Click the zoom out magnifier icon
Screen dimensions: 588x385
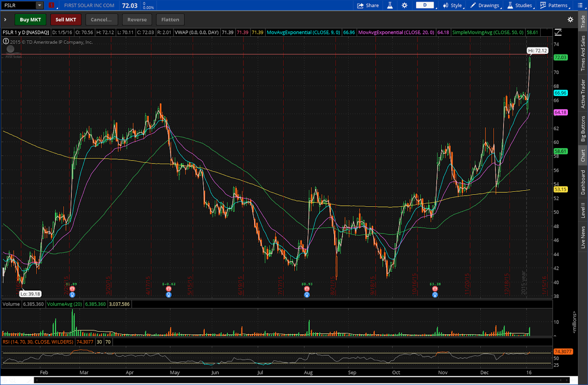point(21,380)
